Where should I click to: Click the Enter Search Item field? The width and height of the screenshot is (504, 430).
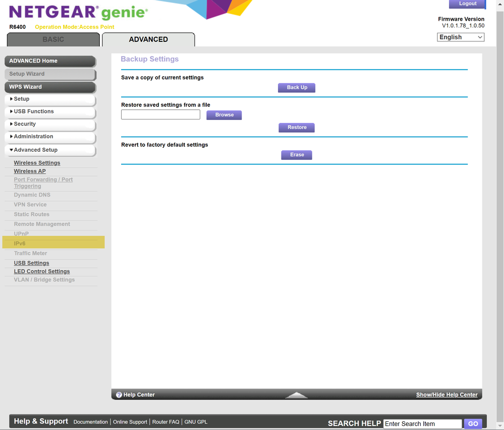click(422, 424)
